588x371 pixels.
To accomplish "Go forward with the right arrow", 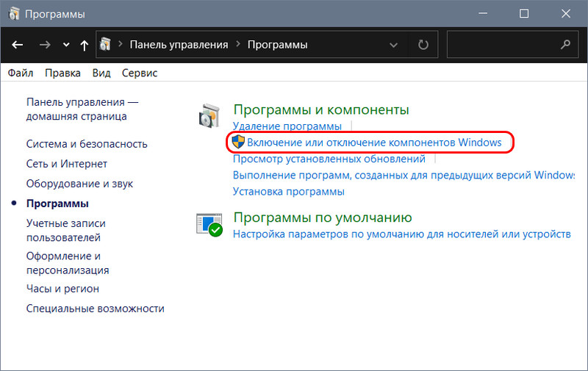I will point(45,45).
